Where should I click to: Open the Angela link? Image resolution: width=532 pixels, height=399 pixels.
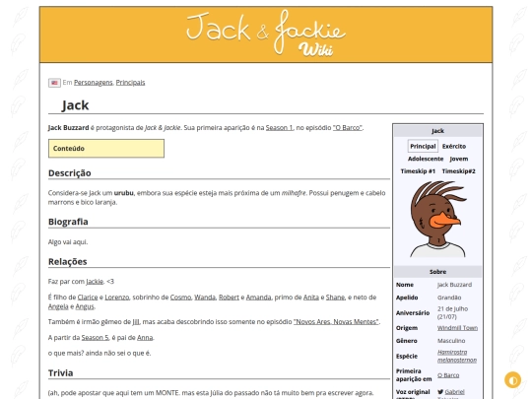tap(58, 306)
